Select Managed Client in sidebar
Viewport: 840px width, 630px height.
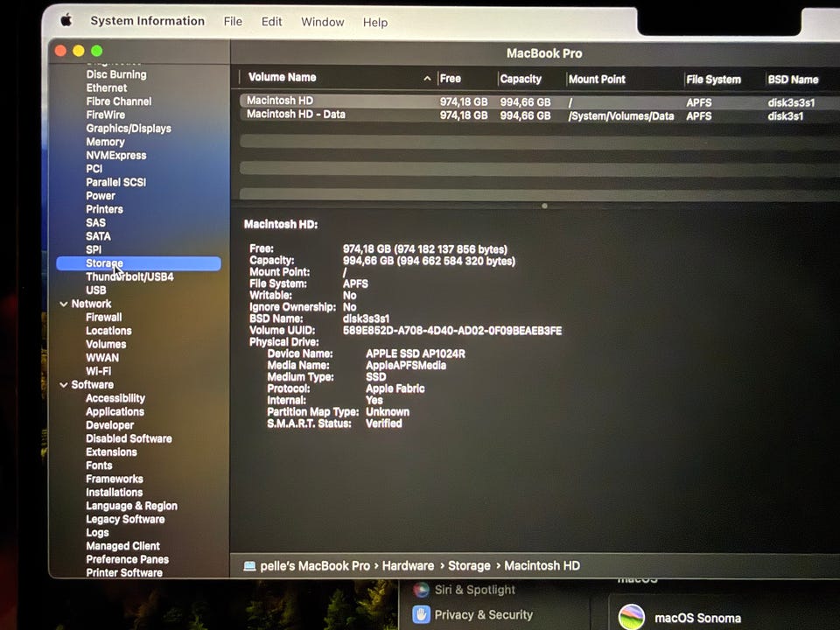pos(122,546)
